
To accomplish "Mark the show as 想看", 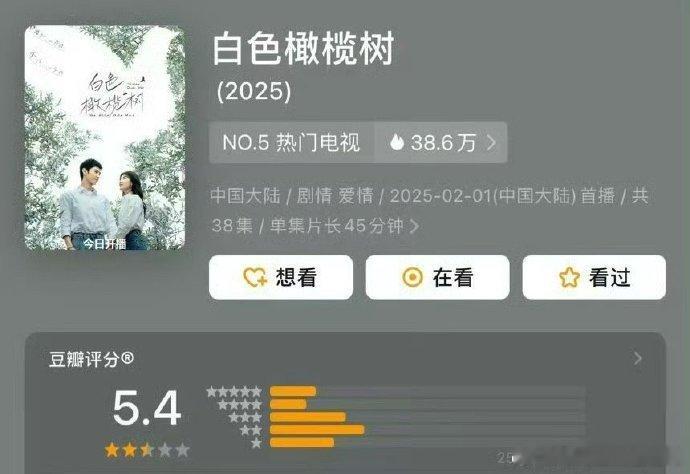I will [281, 277].
